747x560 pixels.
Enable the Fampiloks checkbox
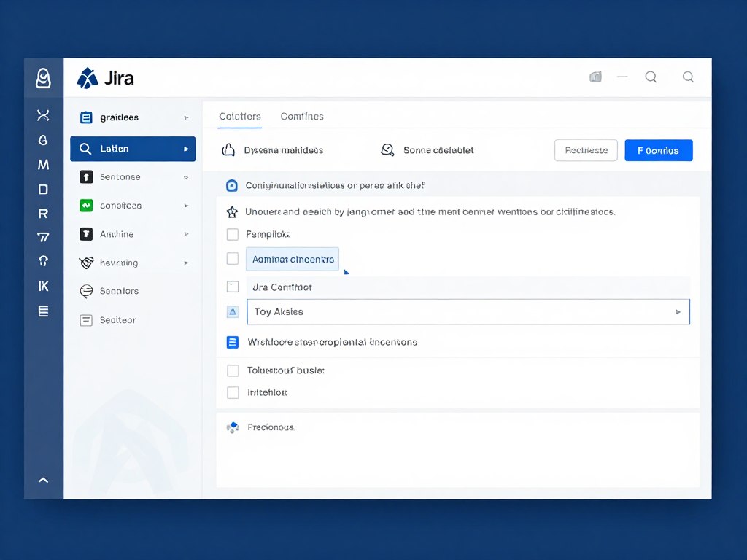point(233,234)
